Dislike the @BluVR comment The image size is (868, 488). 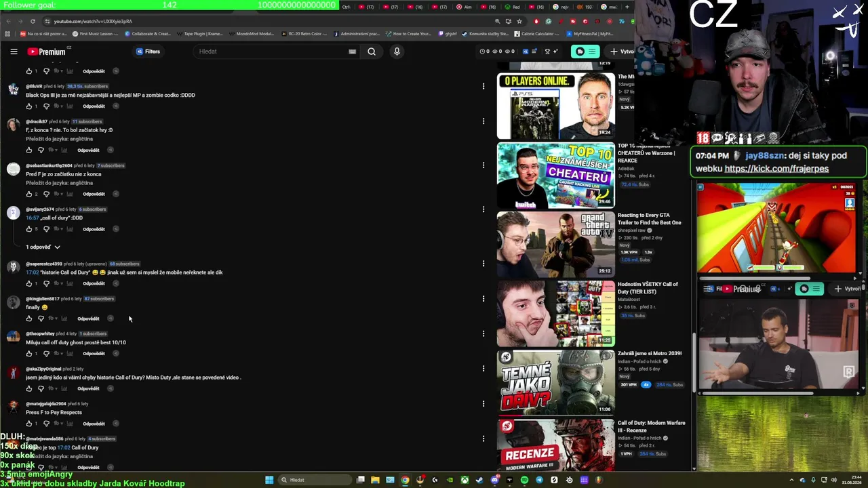(46, 106)
